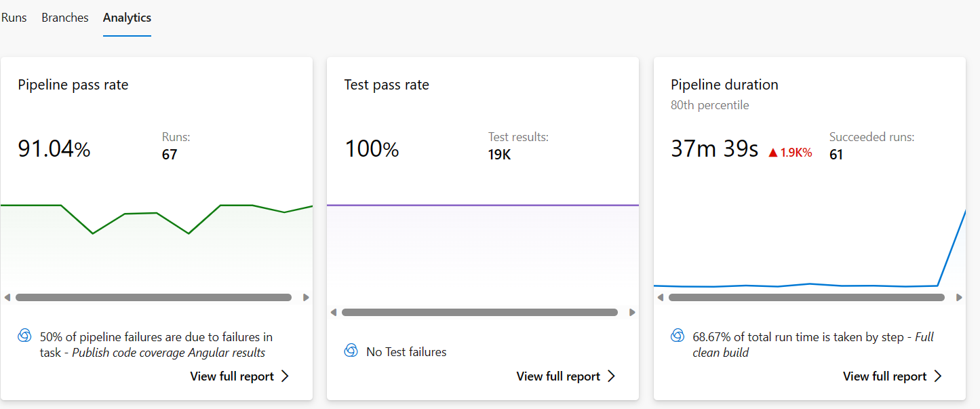Image resolution: width=980 pixels, height=409 pixels.
Task: Open Pipeline pass rate full report
Action: [233, 375]
